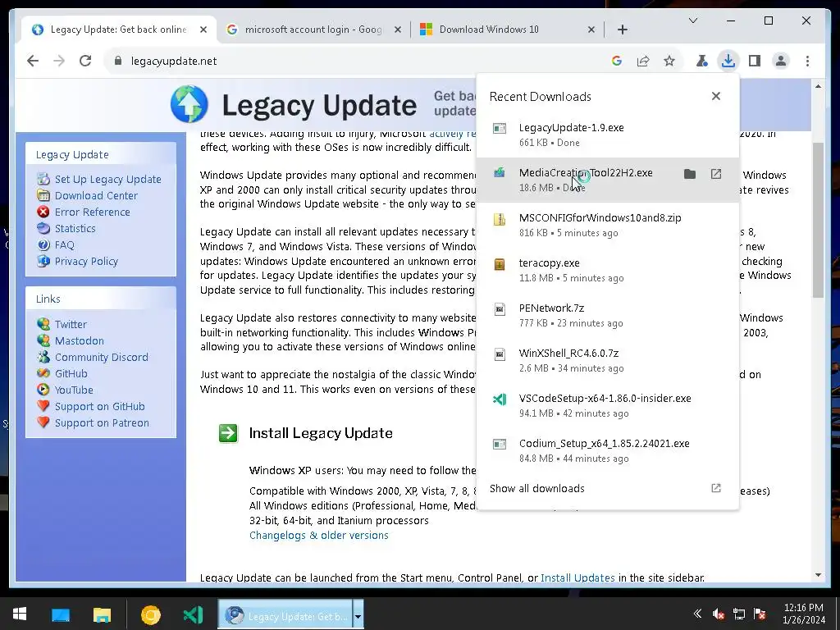Image resolution: width=840 pixels, height=630 pixels.
Task: Click the page scrollbar up arrow
Action: [818, 86]
